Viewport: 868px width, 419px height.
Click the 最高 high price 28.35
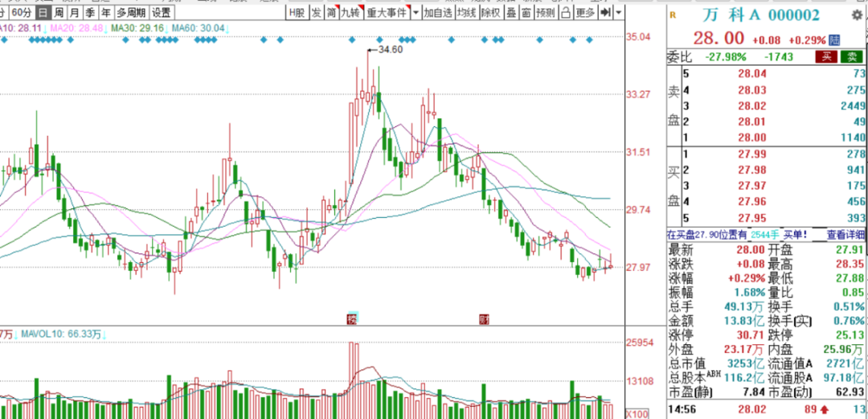(850, 265)
